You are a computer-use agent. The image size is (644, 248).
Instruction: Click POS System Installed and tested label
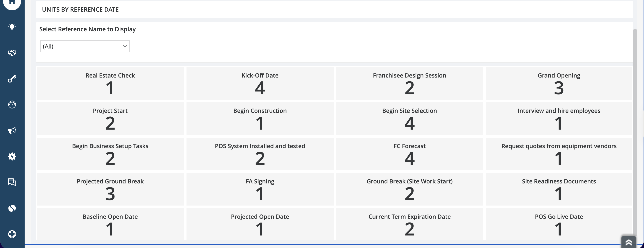point(260,146)
